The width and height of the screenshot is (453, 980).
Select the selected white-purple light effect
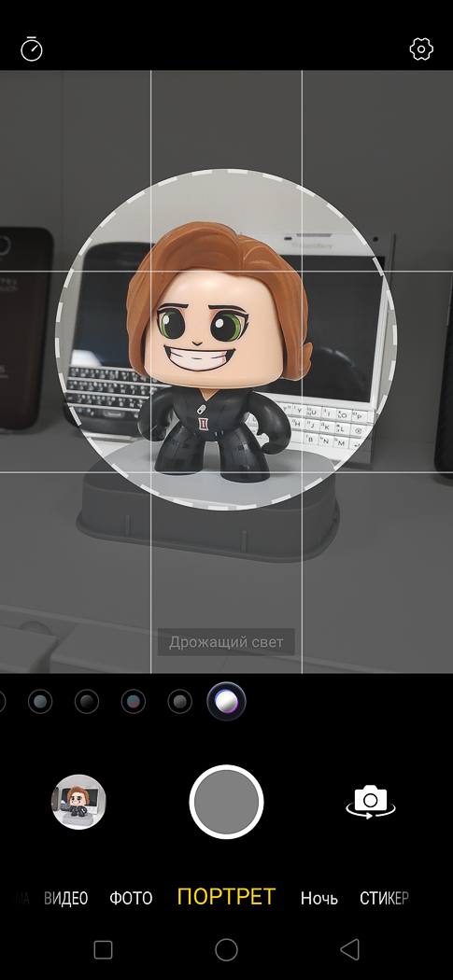(x=226, y=701)
